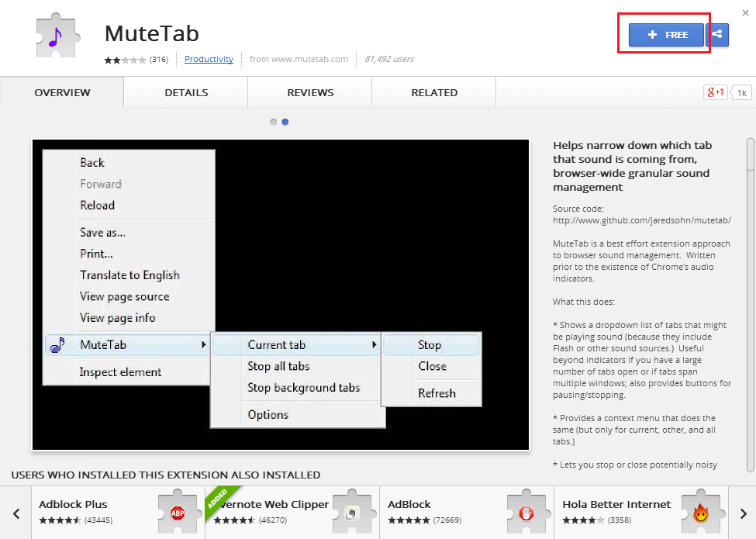Click the context menu screenshot preview
This screenshot has height=539, width=756.
[x=281, y=295]
